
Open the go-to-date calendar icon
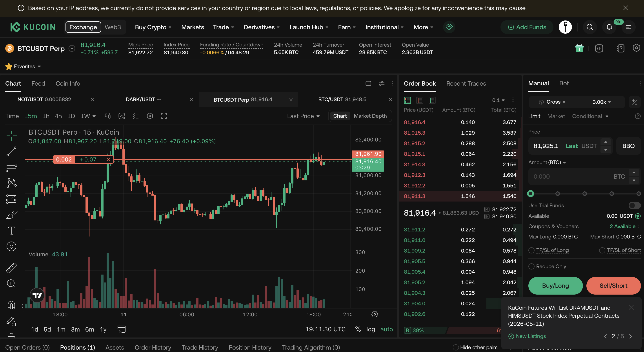click(x=121, y=329)
